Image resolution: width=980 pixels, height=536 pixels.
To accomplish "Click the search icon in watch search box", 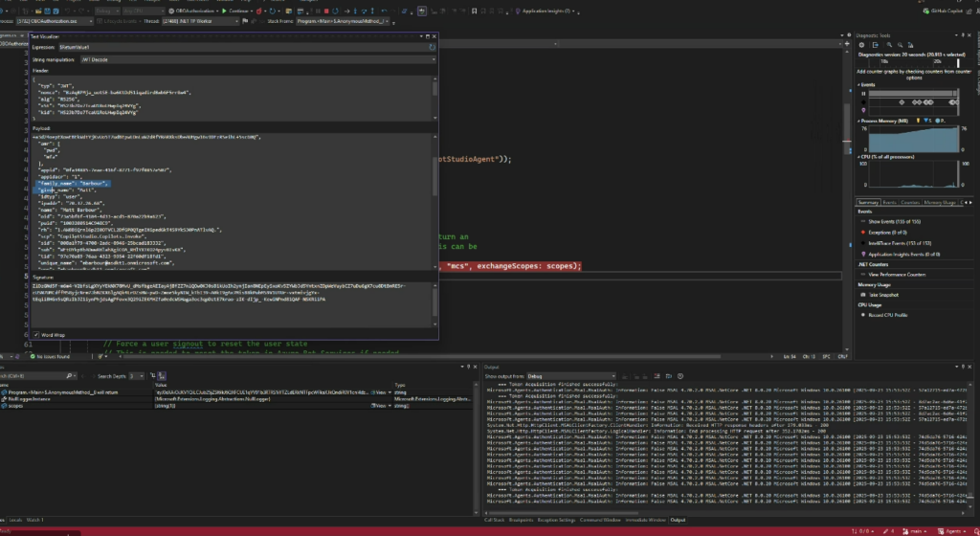I will pos(69,376).
